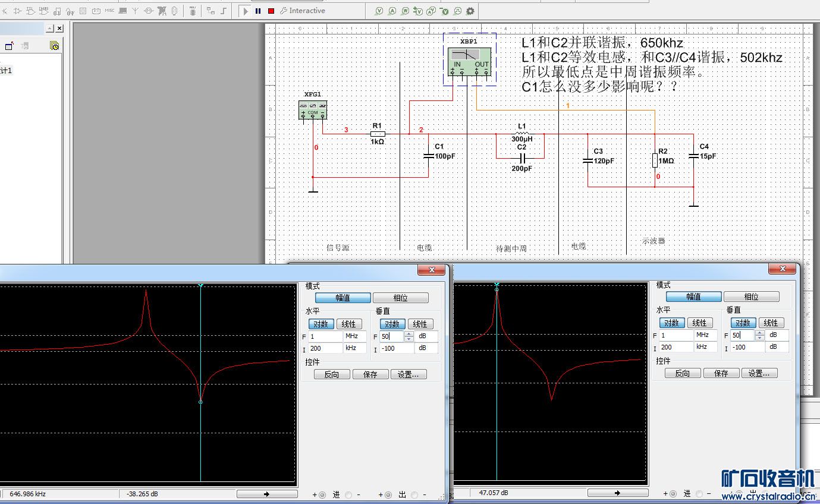Select the MISC components toolbar icon
The width and height of the screenshot is (820, 504).
[x=109, y=11]
